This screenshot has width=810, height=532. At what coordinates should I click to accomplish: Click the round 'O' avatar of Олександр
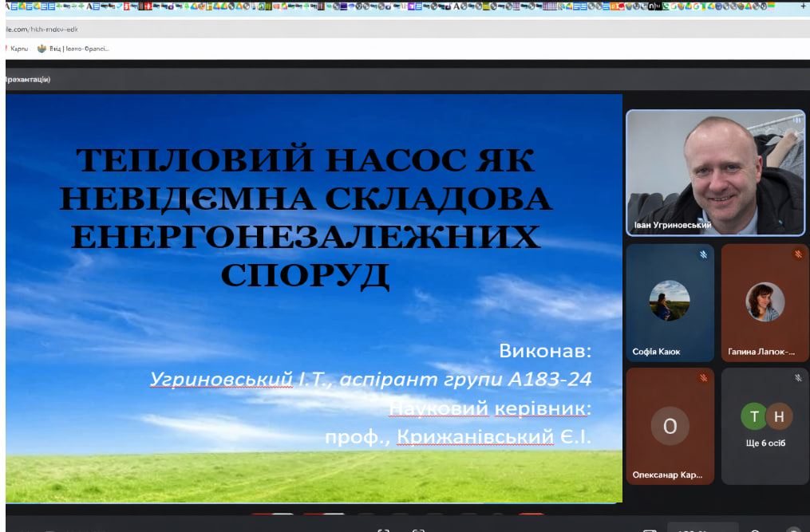pyautogui.click(x=670, y=426)
